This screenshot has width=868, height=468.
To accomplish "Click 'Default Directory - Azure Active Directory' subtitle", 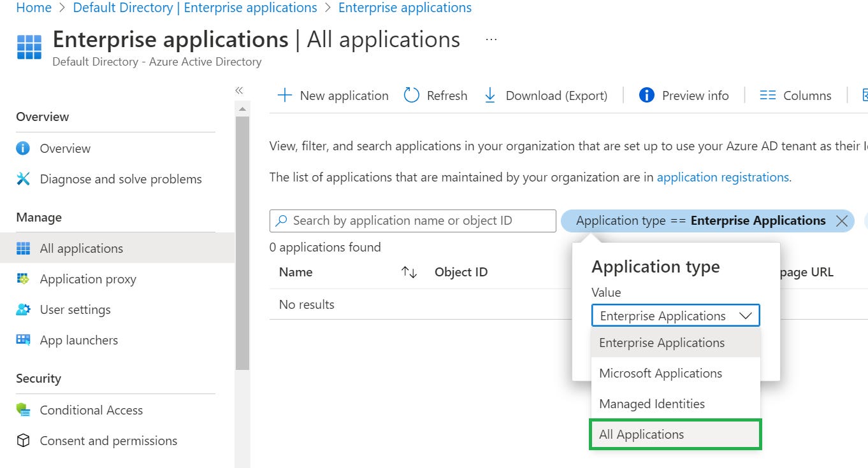I will 157,62.
